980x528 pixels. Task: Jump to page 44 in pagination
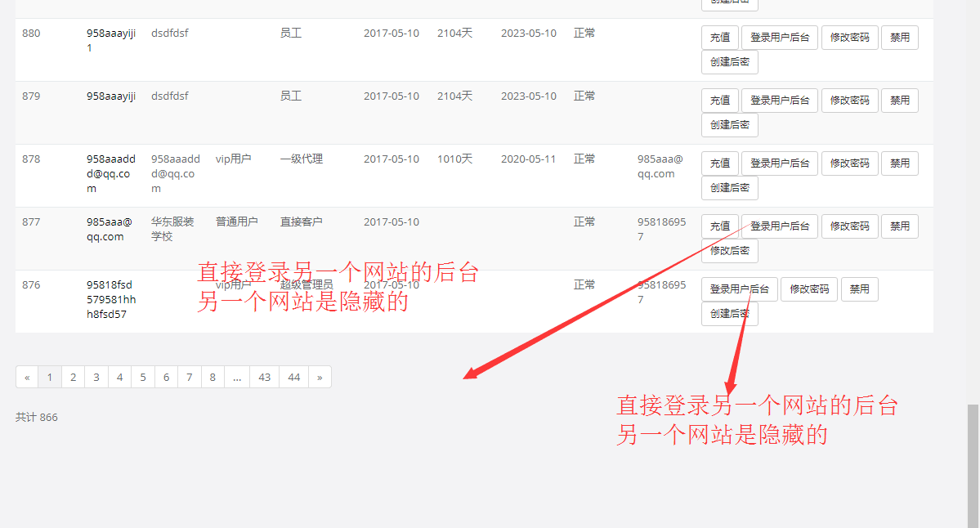[x=293, y=377]
